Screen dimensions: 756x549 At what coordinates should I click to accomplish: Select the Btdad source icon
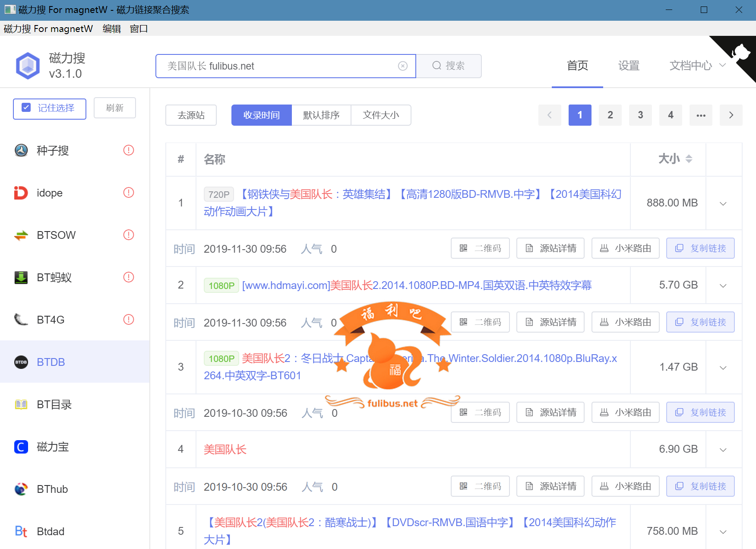point(21,531)
